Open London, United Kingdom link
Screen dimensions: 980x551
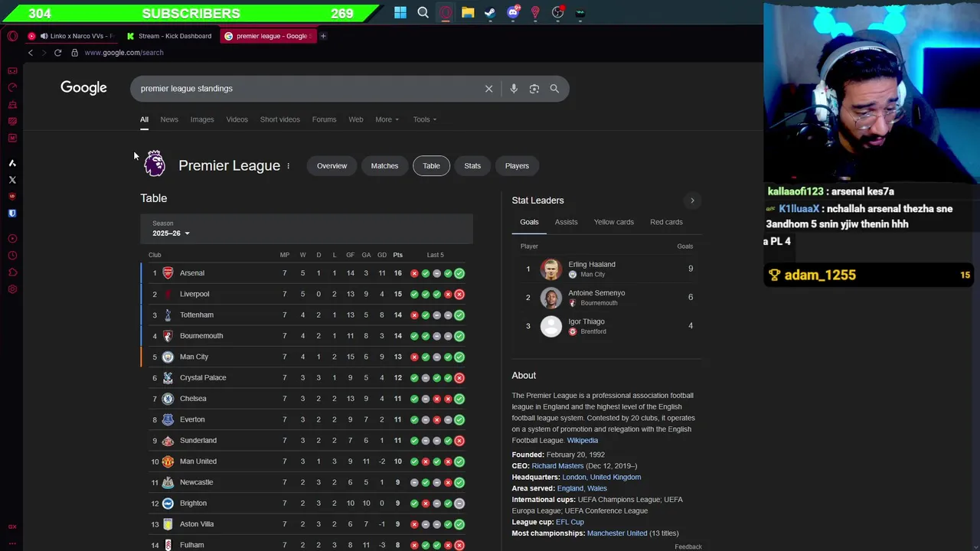tap(601, 477)
